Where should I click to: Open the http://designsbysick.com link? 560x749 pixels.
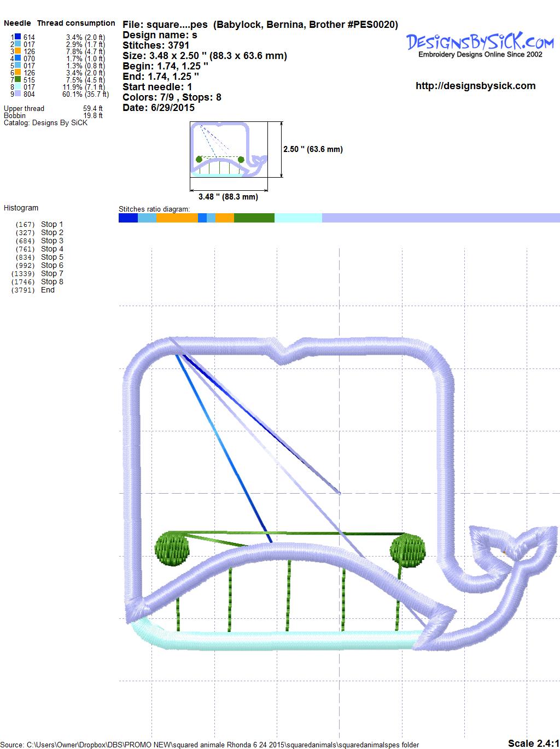coord(475,86)
